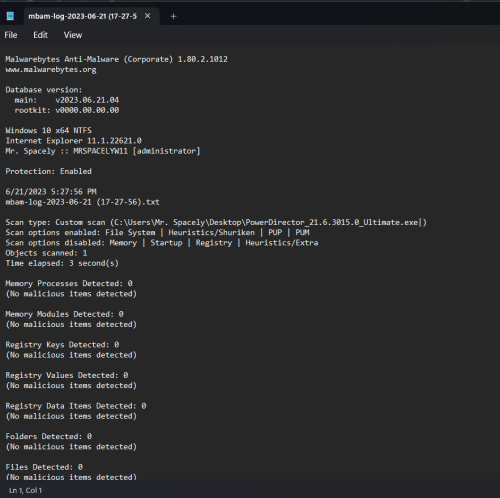Click the Notepad app icon
This screenshot has width=500, height=498.
(10, 16)
